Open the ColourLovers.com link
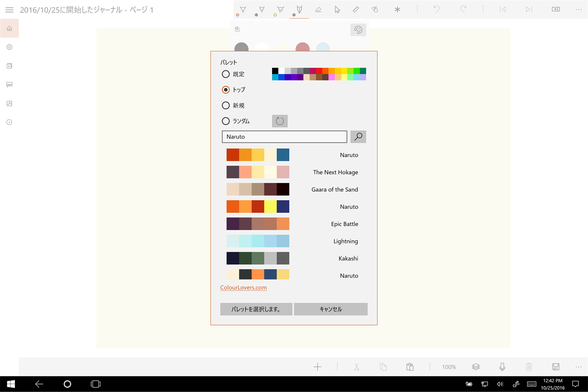The height and width of the screenshot is (392, 588). pyautogui.click(x=243, y=287)
